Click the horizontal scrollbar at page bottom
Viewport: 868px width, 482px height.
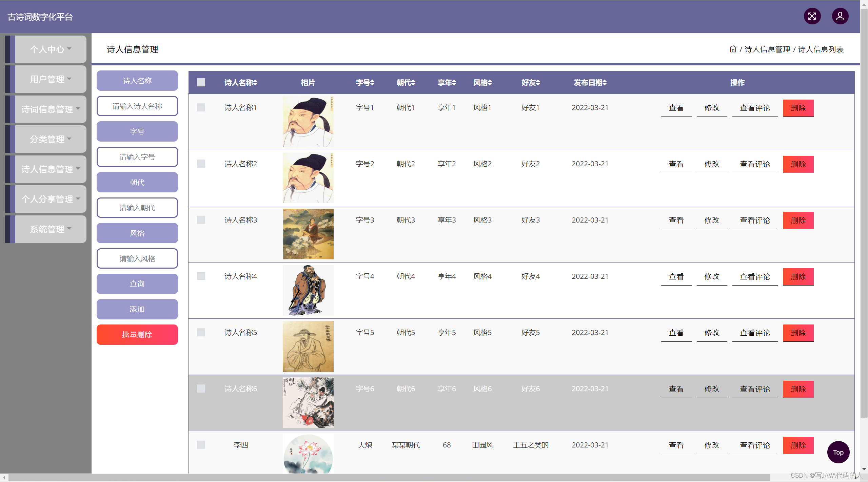coord(390,478)
